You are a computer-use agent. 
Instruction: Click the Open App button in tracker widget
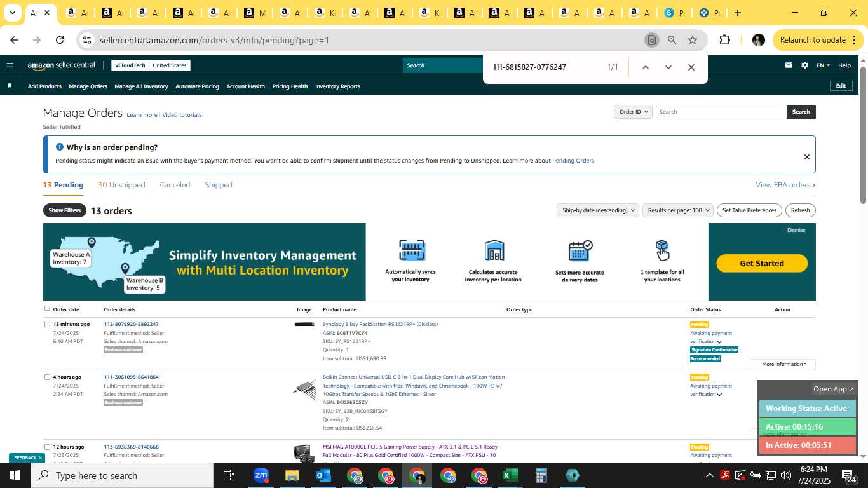pyautogui.click(x=834, y=389)
